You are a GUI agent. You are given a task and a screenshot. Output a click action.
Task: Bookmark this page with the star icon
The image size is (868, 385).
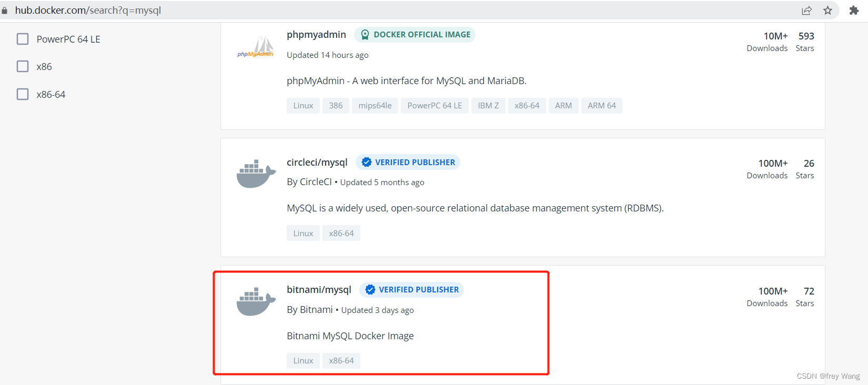point(827,11)
